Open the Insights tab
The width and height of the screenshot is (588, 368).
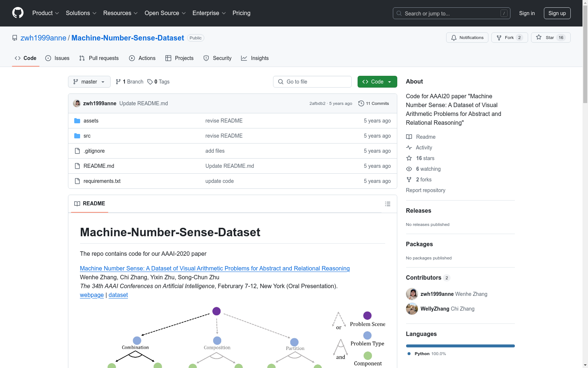[255, 58]
